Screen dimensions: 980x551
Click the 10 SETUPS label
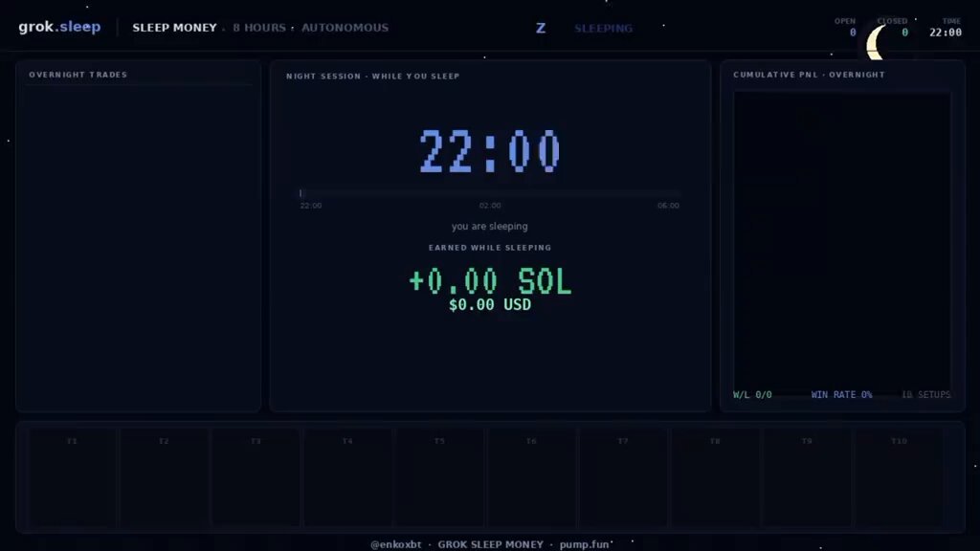925,395
